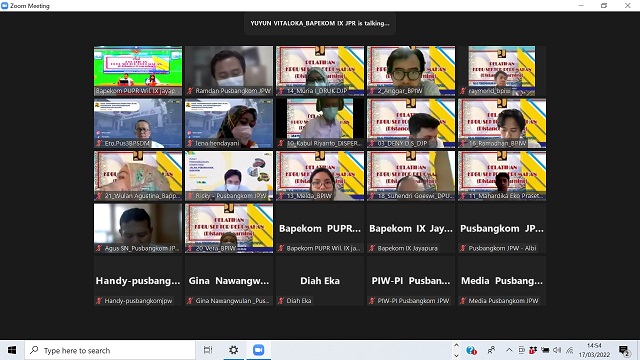Click the volume icon in system tray
The height and width of the screenshot is (360, 640).
(x=557, y=350)
